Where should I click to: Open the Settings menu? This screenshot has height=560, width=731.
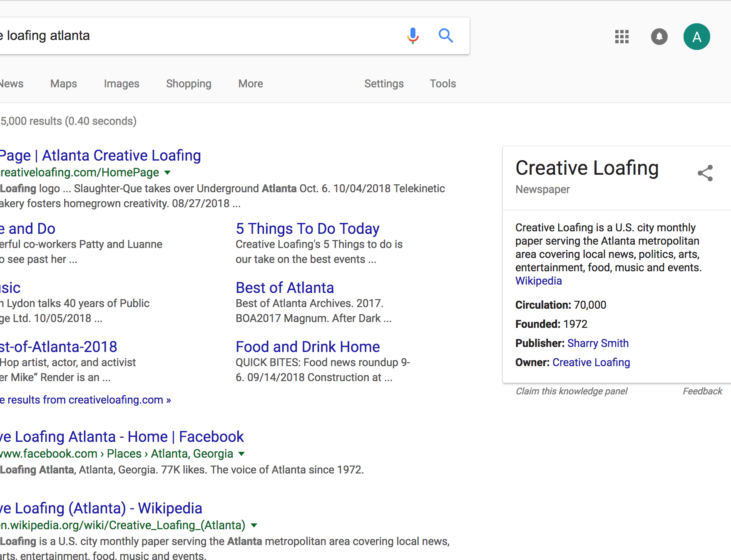pyautogui.click(x=384, y=84)
